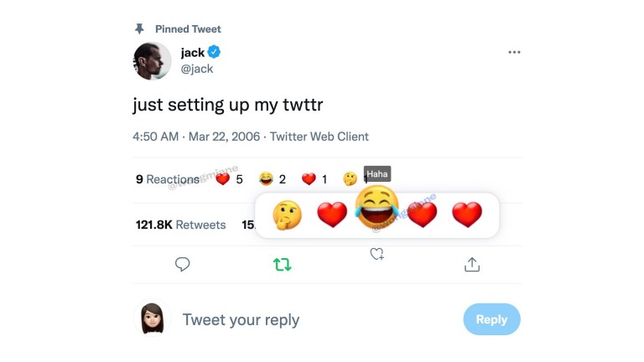
Task: Click the Twitter Web Client source link
Action: coord(319,136)
